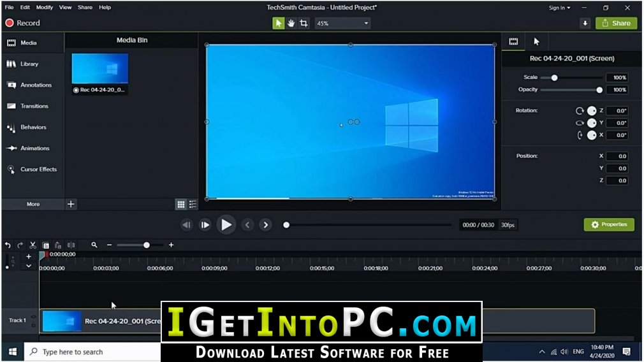Click the download arrow icon near Share

click(585, 24)
